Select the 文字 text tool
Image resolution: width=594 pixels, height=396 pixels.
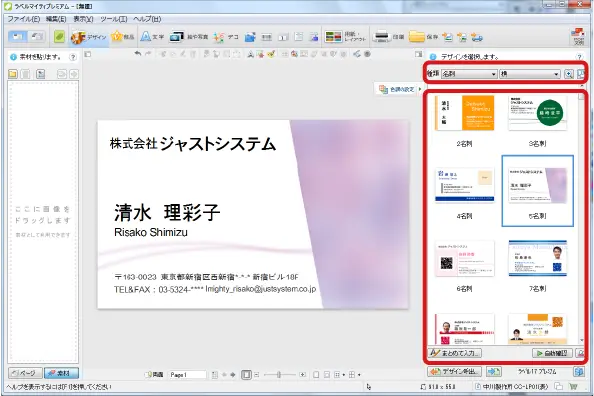point(152,37)
